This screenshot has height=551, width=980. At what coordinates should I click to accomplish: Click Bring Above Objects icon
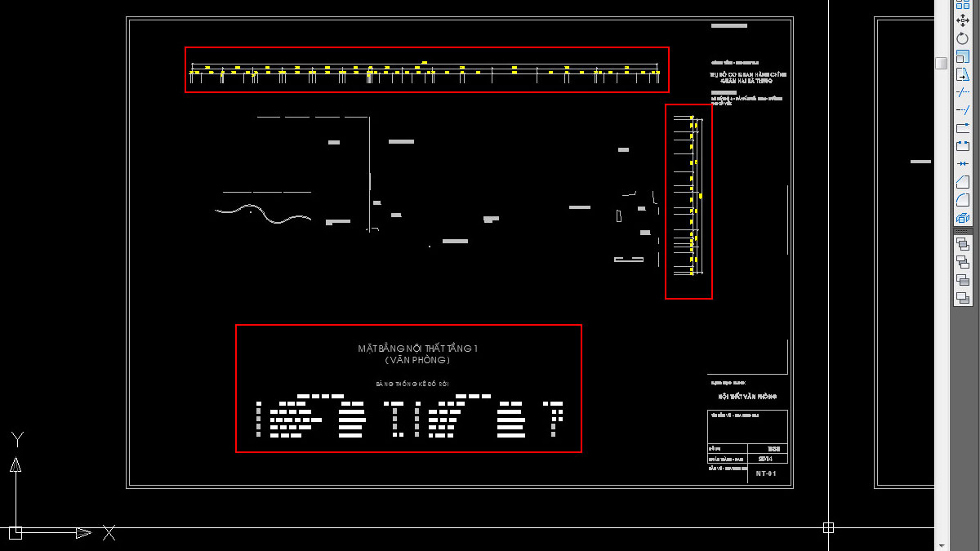point(963,280)
